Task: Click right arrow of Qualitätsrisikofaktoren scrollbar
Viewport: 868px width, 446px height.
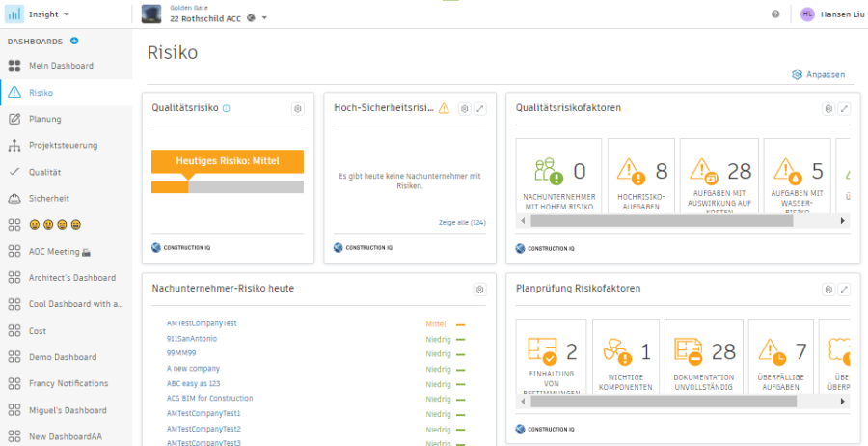Action: pyautogui.click(x=842, y=220)
